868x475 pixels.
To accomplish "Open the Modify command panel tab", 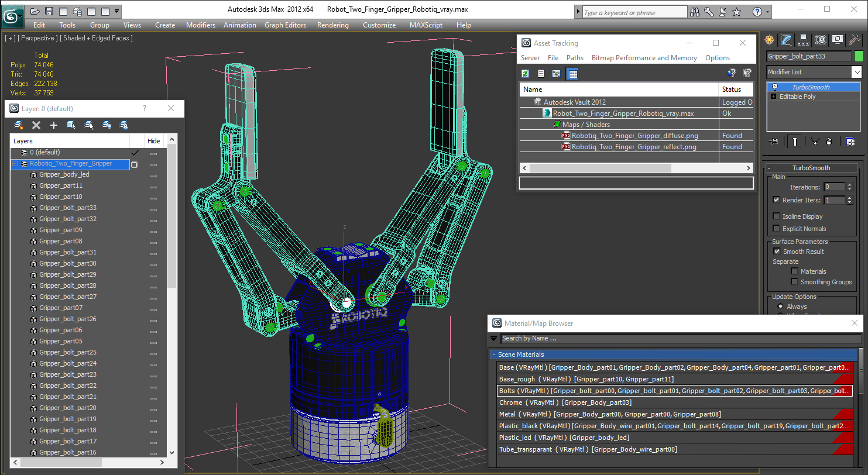I will pyautogui.click(x=787, y=40).
